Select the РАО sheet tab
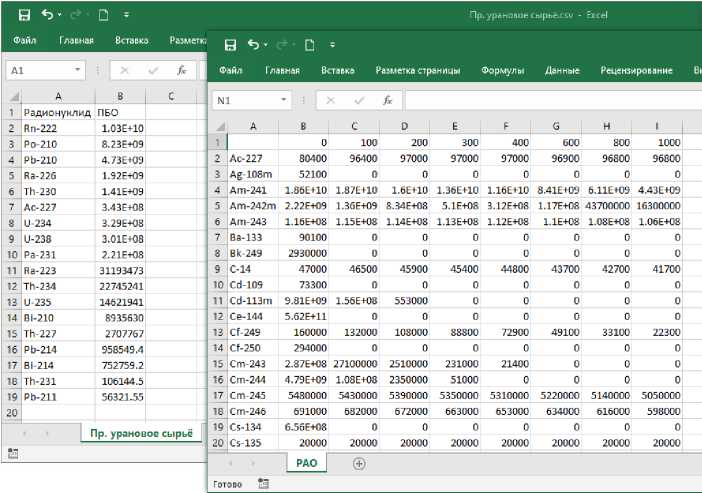 point(305,463)
